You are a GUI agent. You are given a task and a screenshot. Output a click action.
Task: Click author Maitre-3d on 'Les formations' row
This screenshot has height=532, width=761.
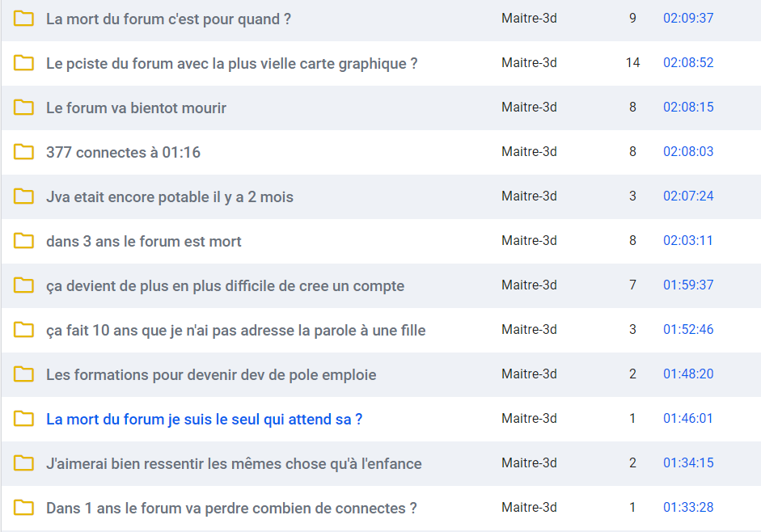(529, 374)
